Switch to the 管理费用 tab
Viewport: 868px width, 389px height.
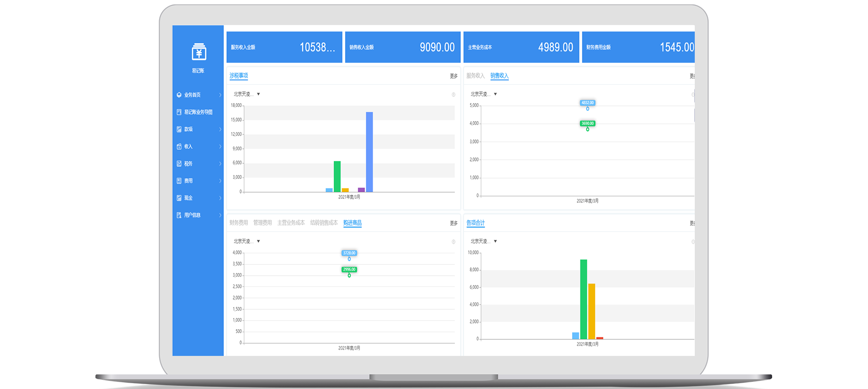262,223
